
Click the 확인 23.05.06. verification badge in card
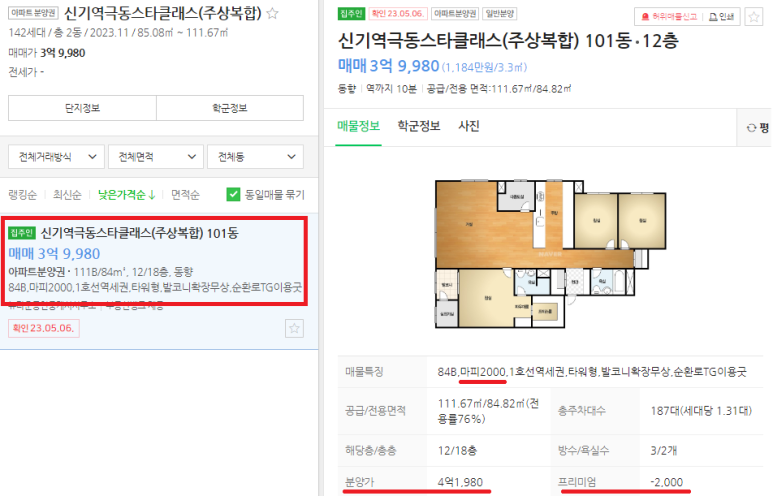(43, 328)
